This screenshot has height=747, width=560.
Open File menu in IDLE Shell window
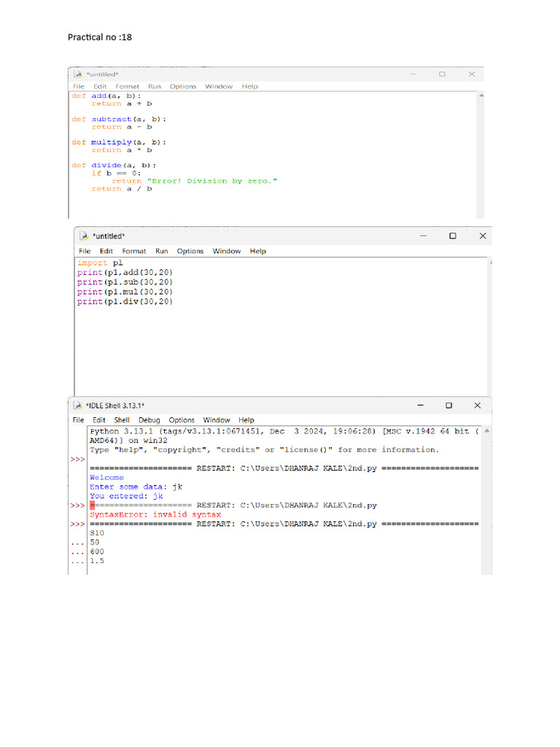tap(78, 420)
